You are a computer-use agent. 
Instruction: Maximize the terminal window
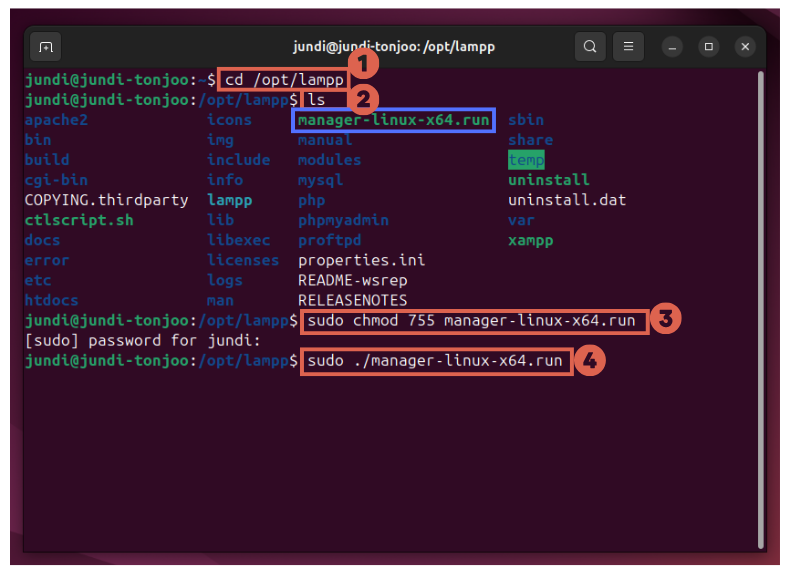(x=708, y=46)
